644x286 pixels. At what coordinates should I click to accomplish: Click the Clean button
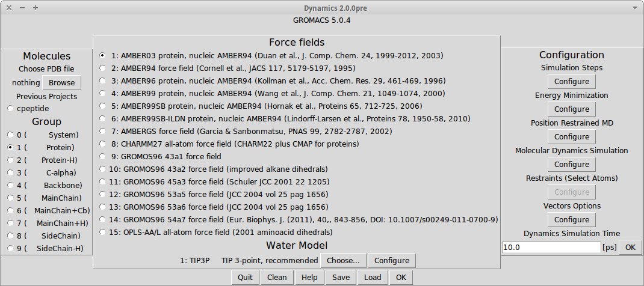coord(277,278)
